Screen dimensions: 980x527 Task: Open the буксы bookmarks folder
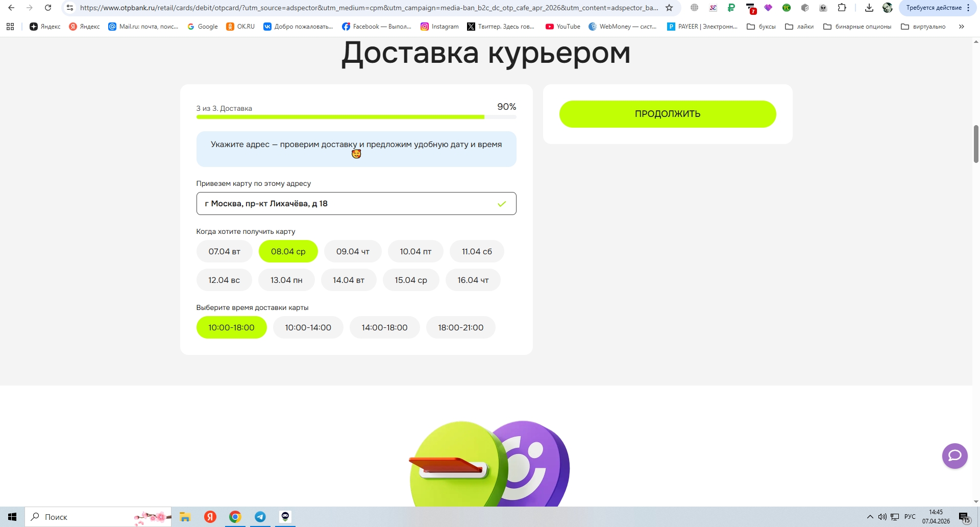tap(761, 27)
